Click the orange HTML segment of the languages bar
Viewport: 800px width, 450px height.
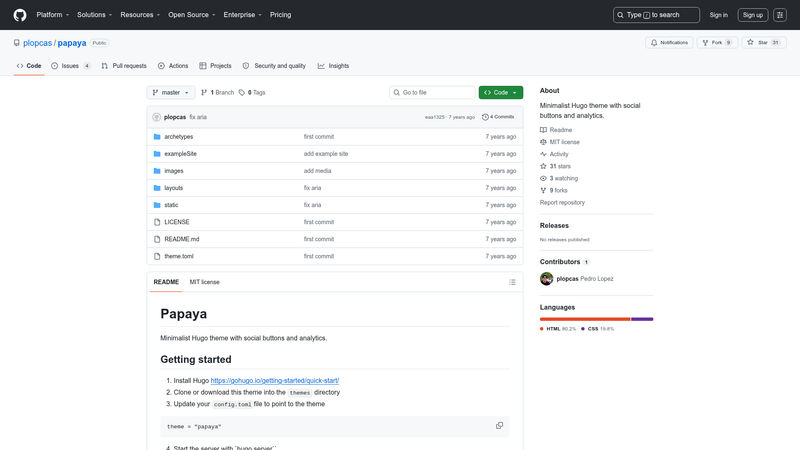click(585, 319)
